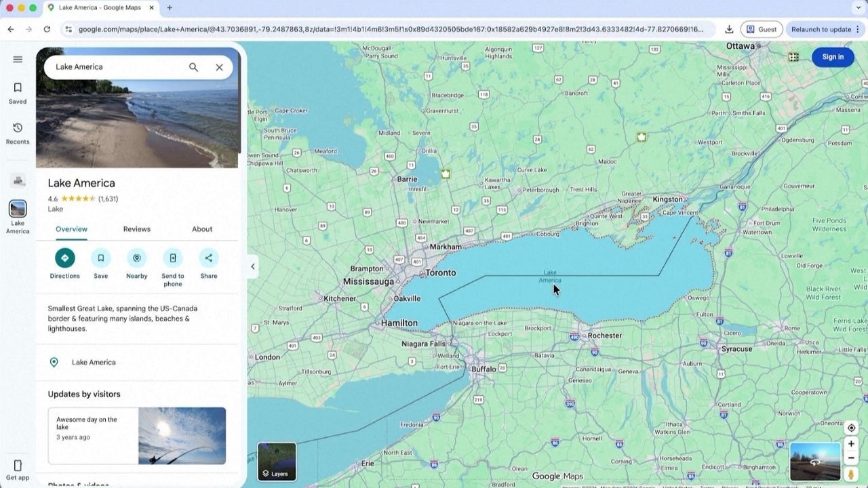The image size is (868, 488).
Task: Open the Layers map type switcher
Action: coord(277,462)
